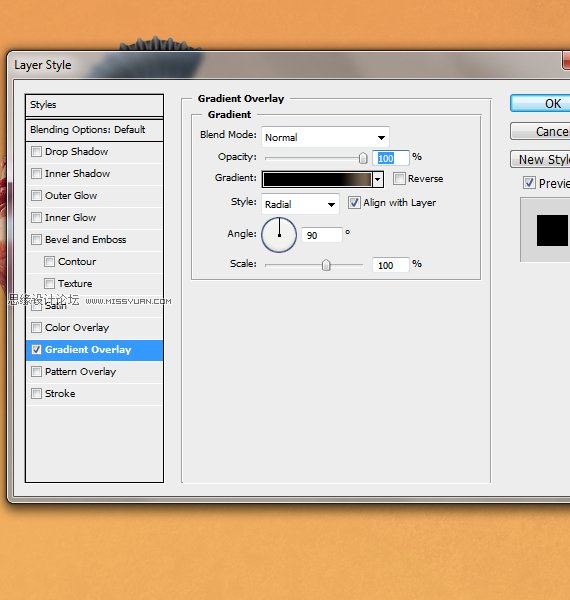The height and width of the screenshot is (600, 570).
Task: Select the Styles list header
Action: (94, 105)
